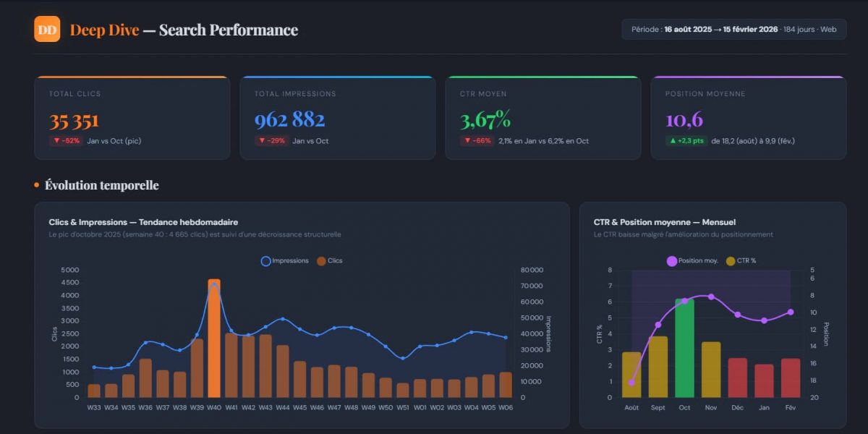Image resolution: width=868 pixels, height=434 pixels.
Task: Open the Clics & Impressions weekly trend chart title
Action: click(x=147, y=222)
